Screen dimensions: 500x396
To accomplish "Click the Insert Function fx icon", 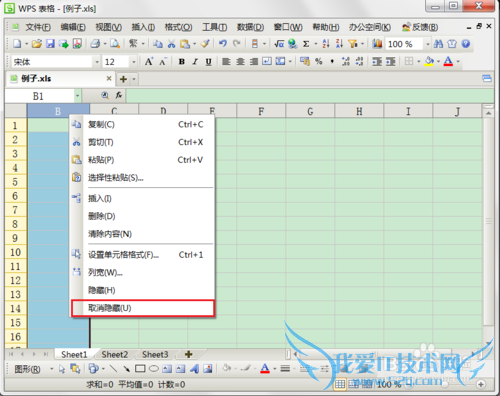I will pos(119,96).
